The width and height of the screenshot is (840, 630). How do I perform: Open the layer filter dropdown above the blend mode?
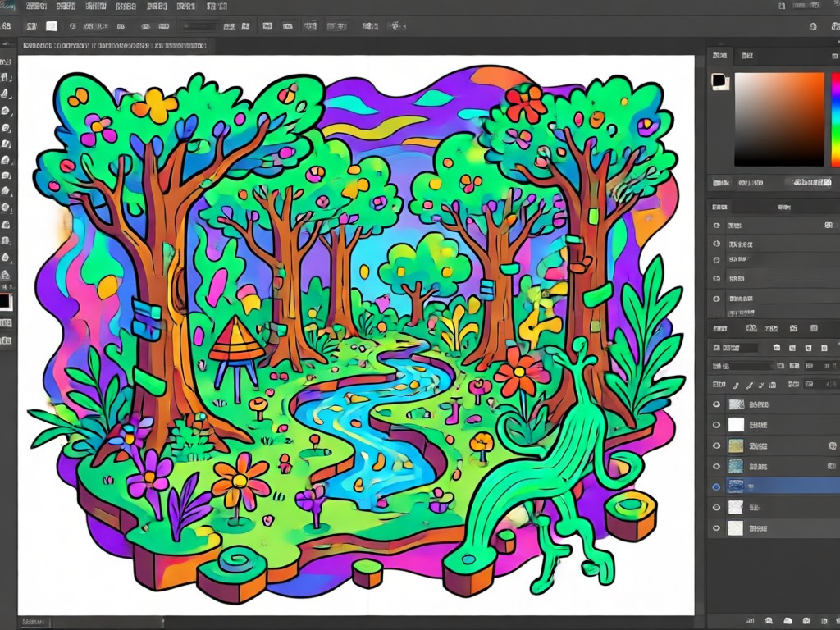pos(737,348)
